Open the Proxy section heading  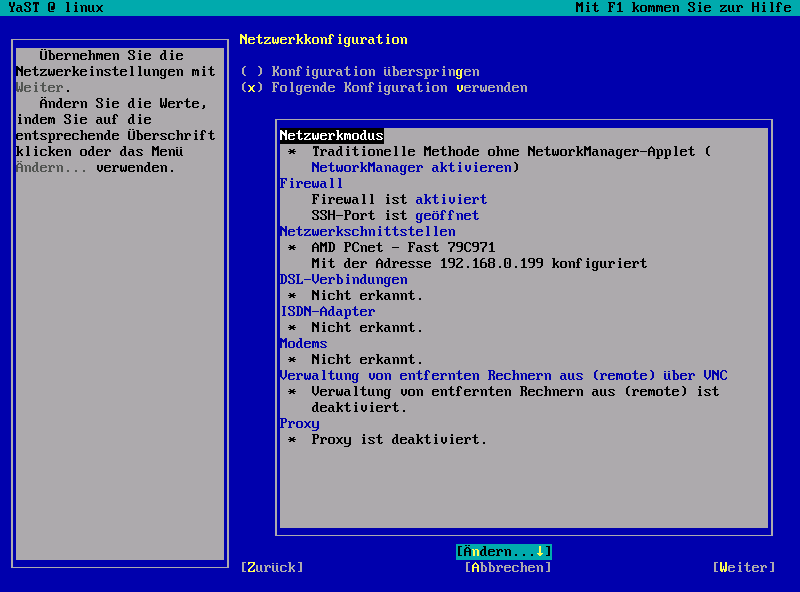coord(299,423)
